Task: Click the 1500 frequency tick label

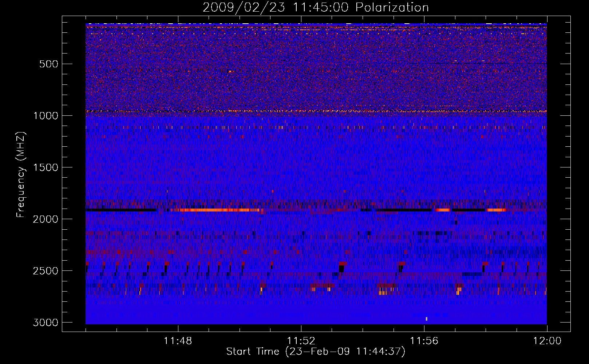Action: point(46,167)
